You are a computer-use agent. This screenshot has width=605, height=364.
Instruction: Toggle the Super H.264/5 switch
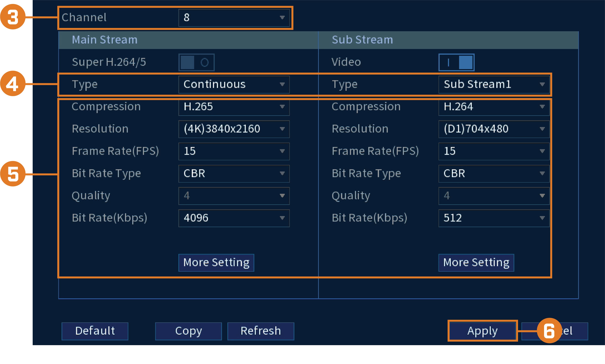point(196,62)
